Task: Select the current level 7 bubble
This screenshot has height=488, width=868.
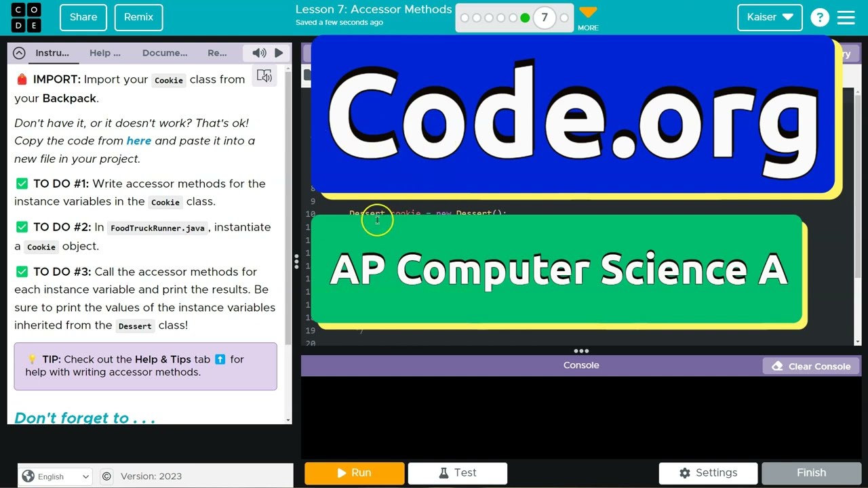Action: click(544, 18)
